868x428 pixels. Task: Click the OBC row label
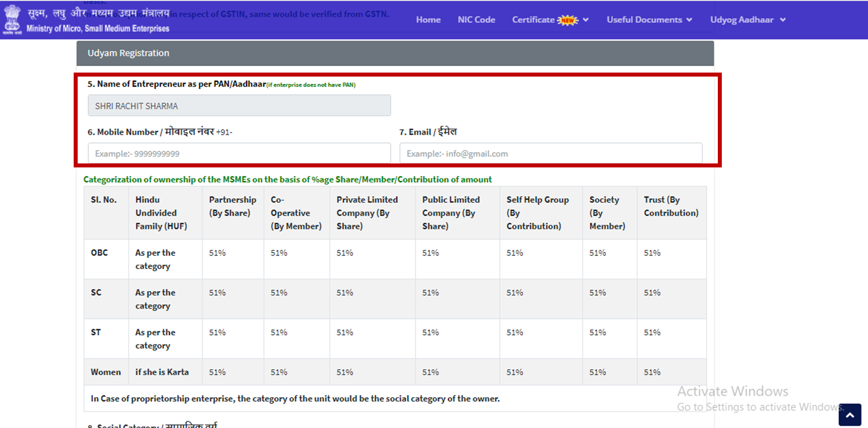click(99, 253)
